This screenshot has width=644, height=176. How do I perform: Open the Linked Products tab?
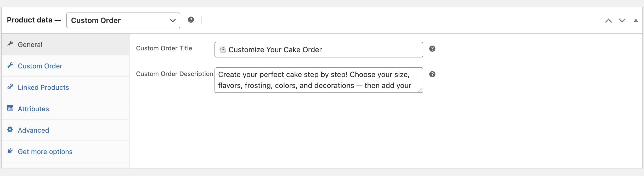[x=43, y=87]
